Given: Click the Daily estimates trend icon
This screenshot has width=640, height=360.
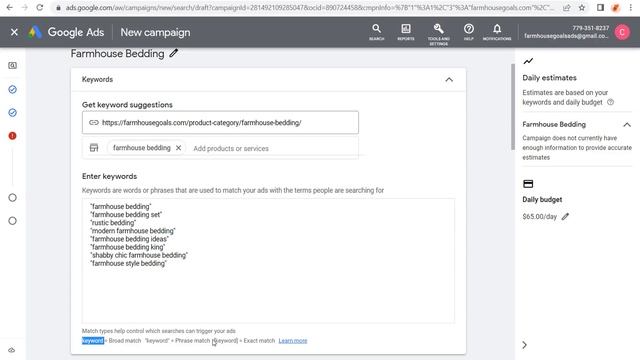Looking at the screenshot, I should pos(528,61).
